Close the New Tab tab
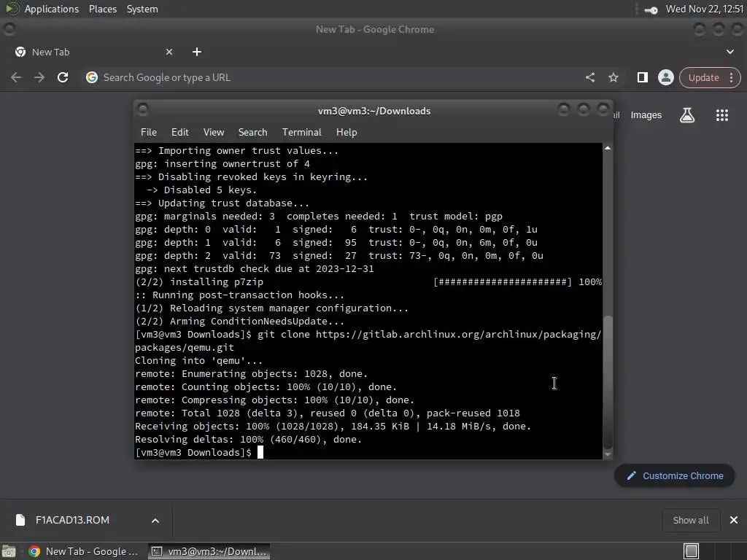The width and height of the screenshot is (747, 560). [x=169, y=52]
